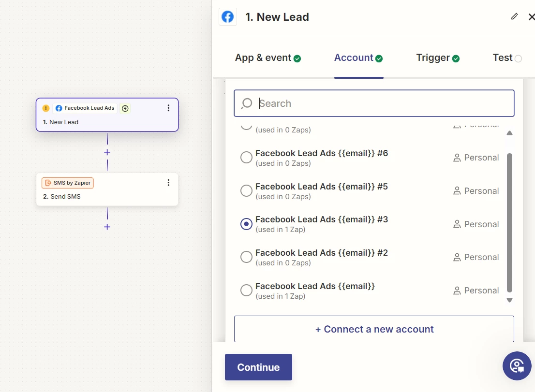Screen dimensions: 535x392
Task: Open the three-dot menu on the New Lead step
Action: pyautogui.click(x=168, y=108)
